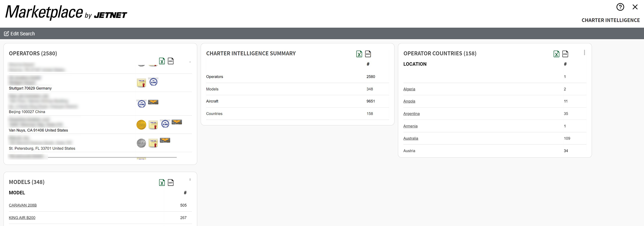Image resolution: width=644 pixels, height=226 pixels.
Task: Click FAR-135 certificate icon in Stuttgart row
Action: 141,83
